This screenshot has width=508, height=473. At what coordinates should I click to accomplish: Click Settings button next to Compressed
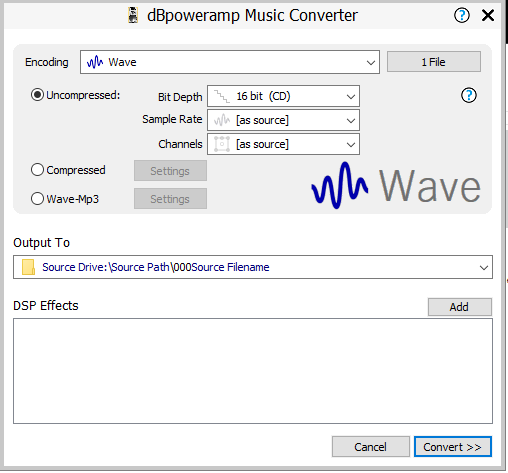(170, 171)
